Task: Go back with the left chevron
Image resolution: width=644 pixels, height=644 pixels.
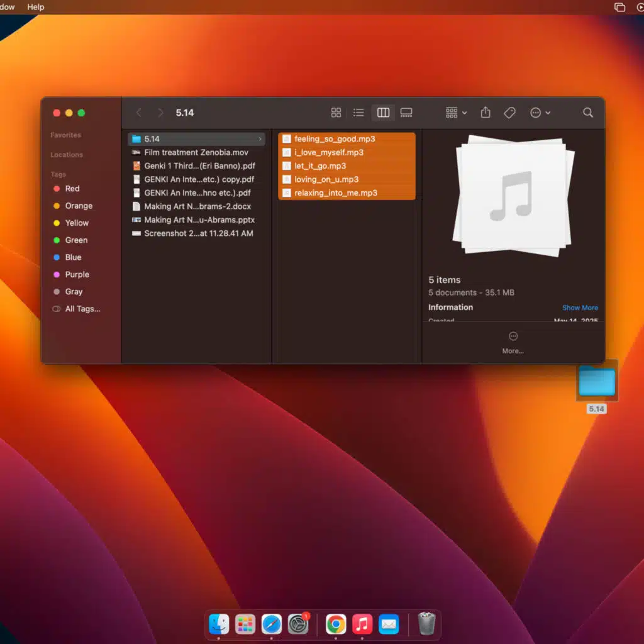Action: [139, 113]
